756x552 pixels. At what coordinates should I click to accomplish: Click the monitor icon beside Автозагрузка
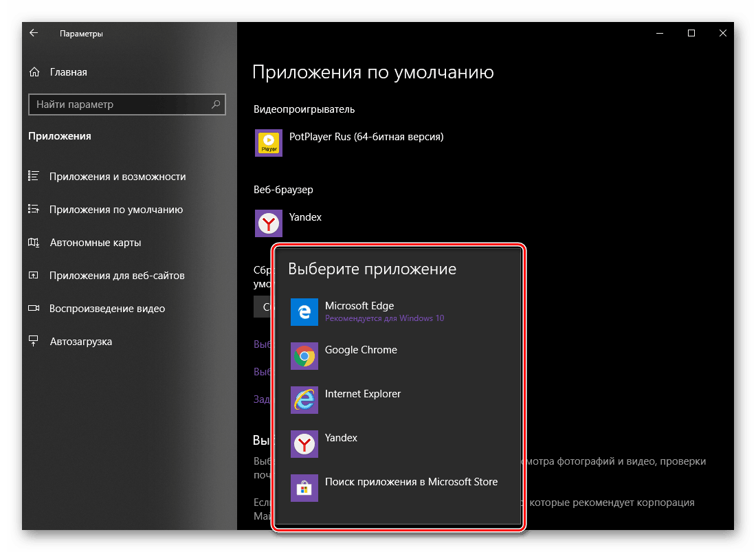34,341
